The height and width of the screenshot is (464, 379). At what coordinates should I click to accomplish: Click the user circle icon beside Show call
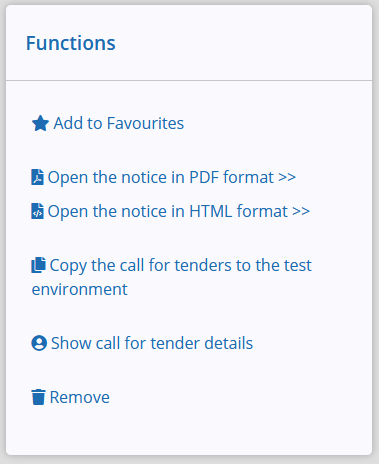(x=39, y=343)
